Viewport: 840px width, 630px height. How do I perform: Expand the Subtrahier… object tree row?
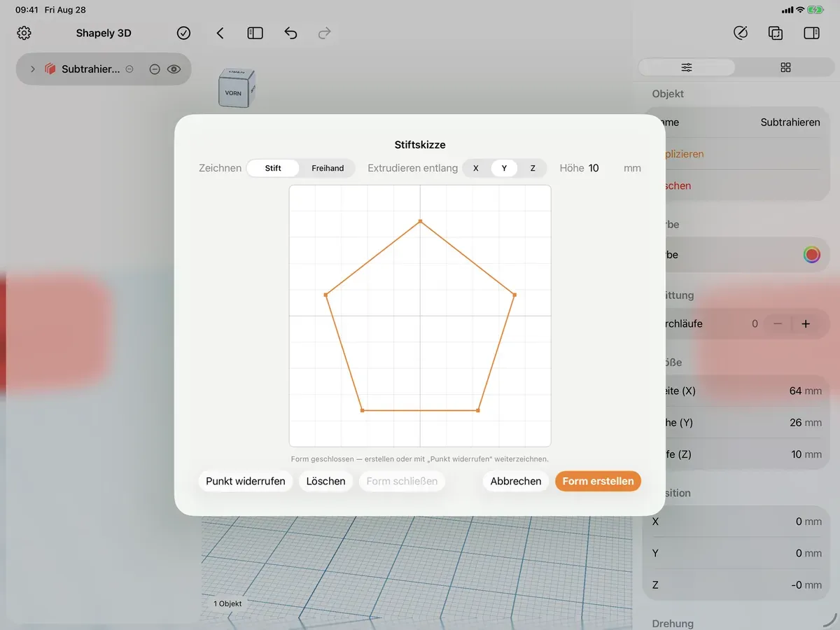pos(32,69)
